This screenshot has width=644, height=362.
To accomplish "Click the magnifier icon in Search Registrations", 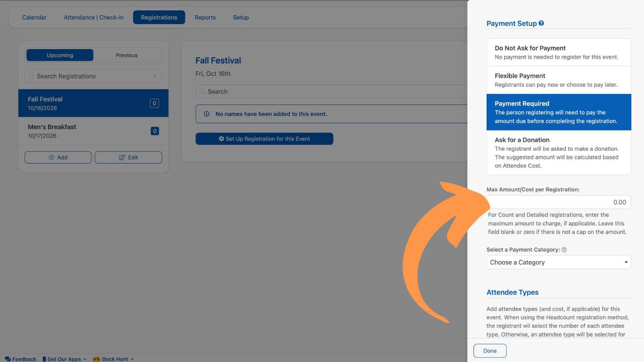I will [31, 76].
